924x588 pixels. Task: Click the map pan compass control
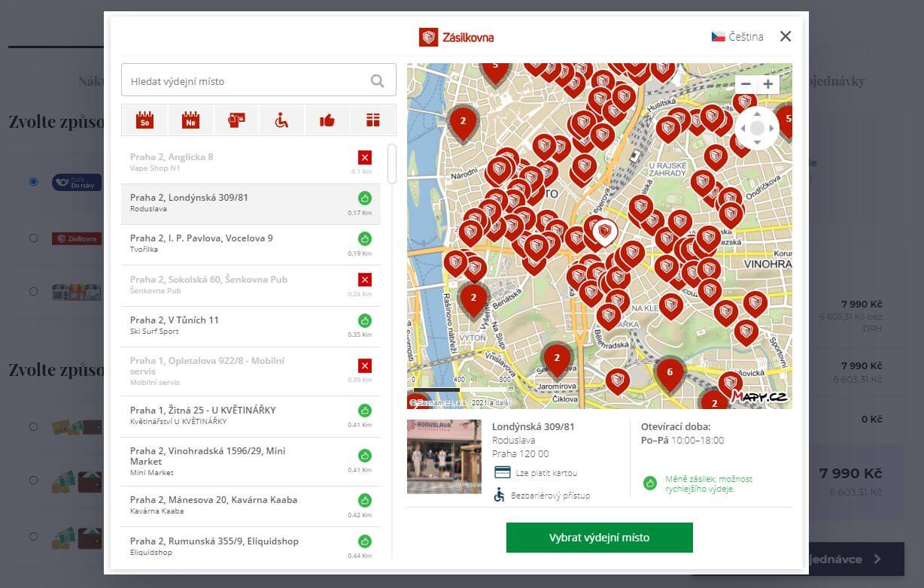coord(757,129)
